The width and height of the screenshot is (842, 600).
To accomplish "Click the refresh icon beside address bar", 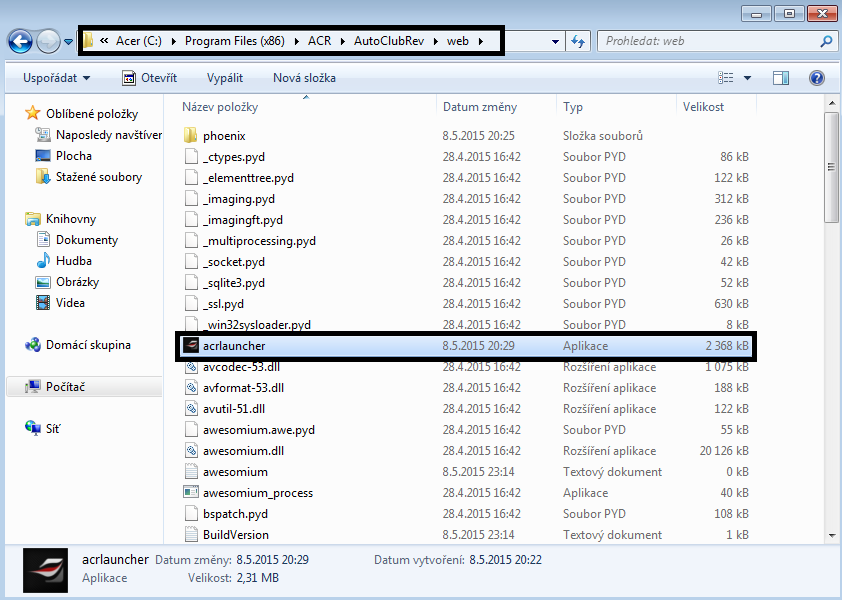I will pyautogui.click(x=578, y=41).
